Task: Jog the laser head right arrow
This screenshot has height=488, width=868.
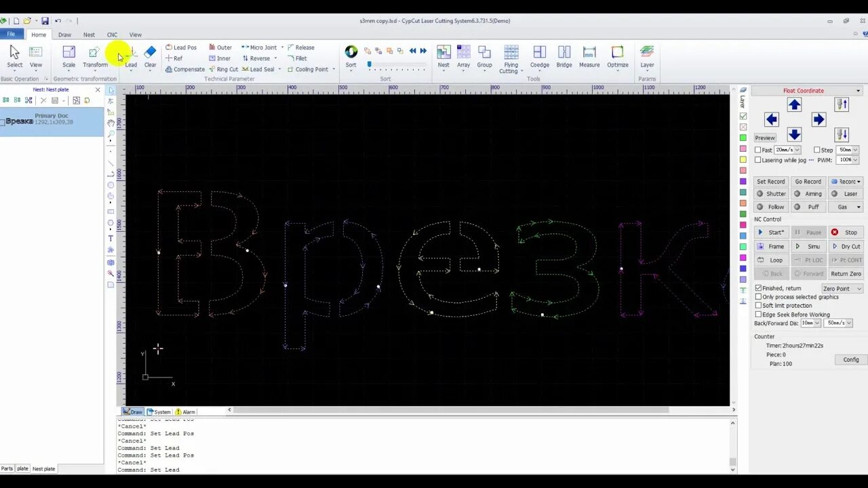Action: click(818, 119)
